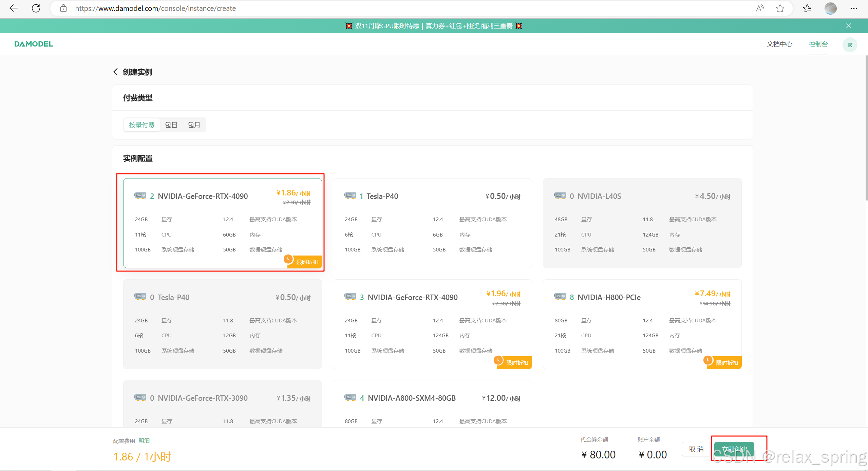The image size is (868, 471).
Task: Click the ¥1.35/小时 price on RTX-3090
Action: coord(294,398)
